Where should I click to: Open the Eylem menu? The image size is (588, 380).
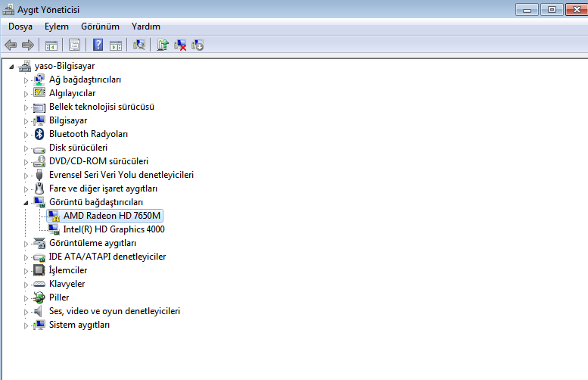57,26
